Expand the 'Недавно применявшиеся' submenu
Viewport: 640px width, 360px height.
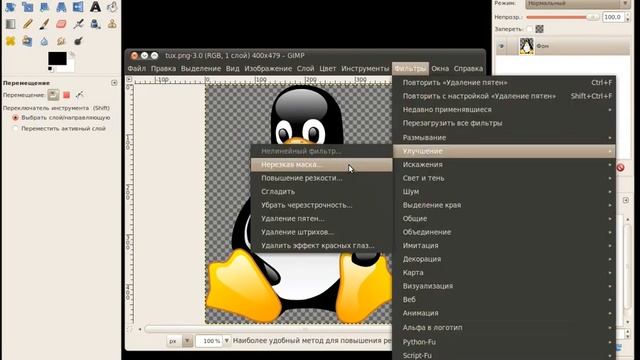[x=504, y=109]
